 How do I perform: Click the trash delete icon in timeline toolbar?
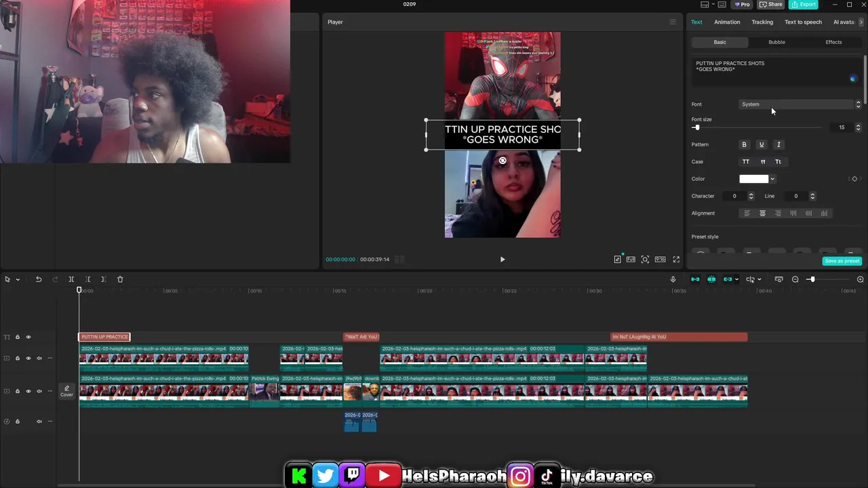(120, 279)
